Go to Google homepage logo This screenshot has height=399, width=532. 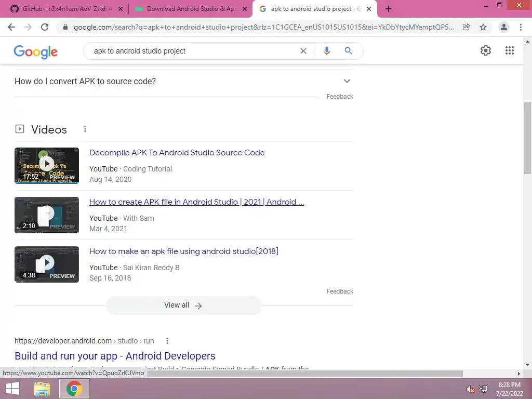point(36,51)
